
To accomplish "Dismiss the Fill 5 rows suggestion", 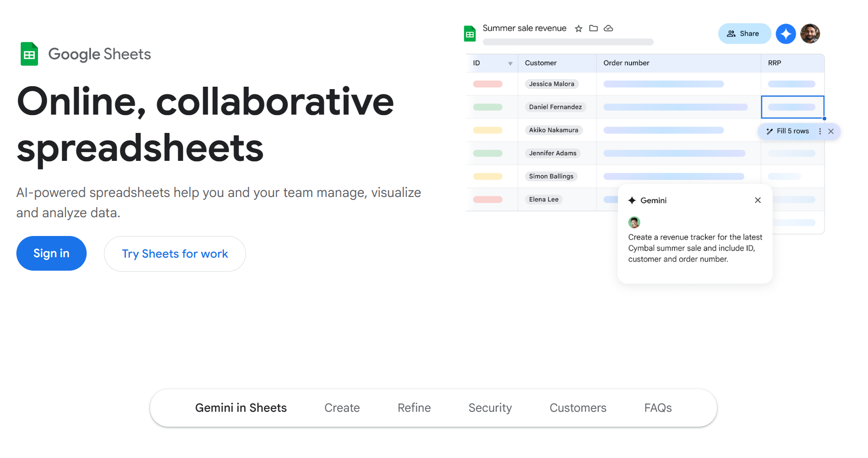I will click(x=831, y=131).
